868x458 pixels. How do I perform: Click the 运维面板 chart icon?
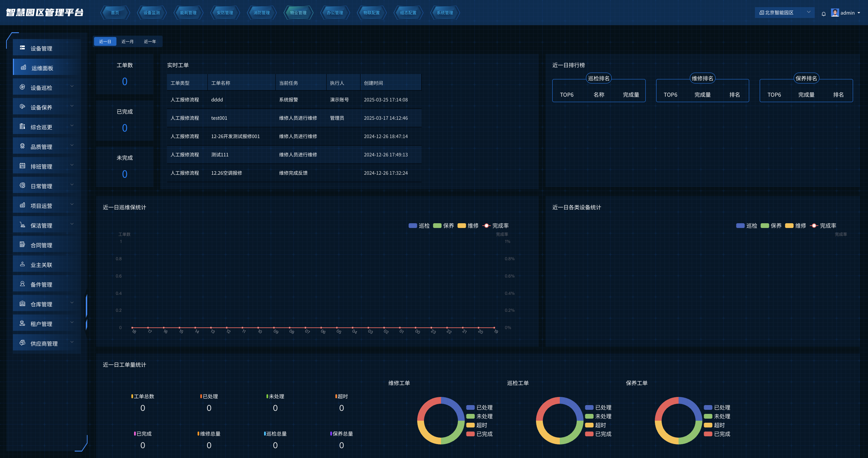pos(23,68)
